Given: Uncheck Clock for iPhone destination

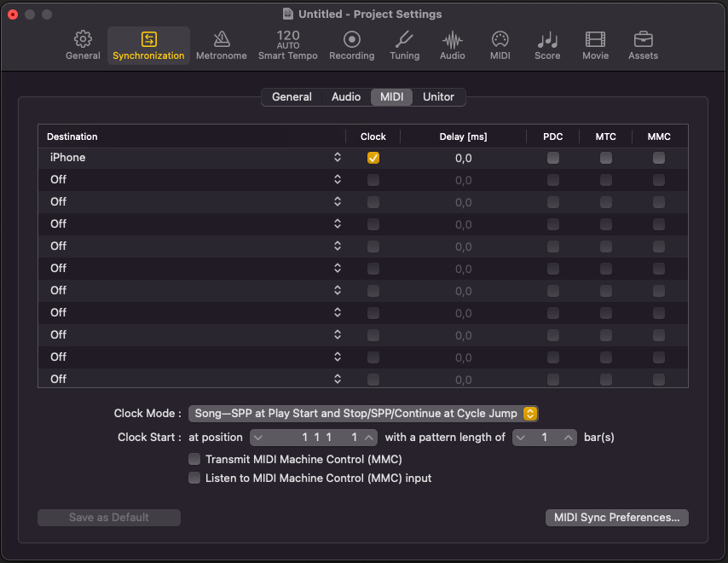Looking at the screenshot, I should click(373, 158).
